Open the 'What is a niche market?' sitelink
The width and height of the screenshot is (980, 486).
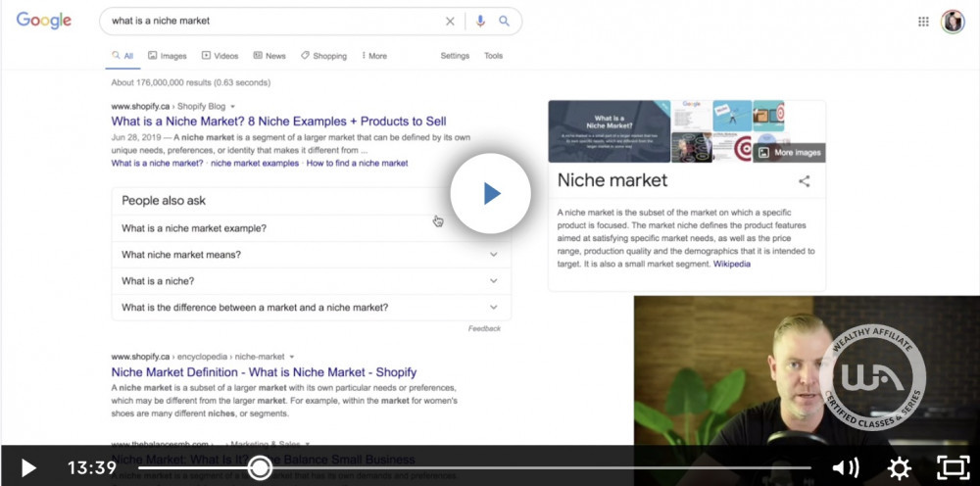click(x=158, y=163)
